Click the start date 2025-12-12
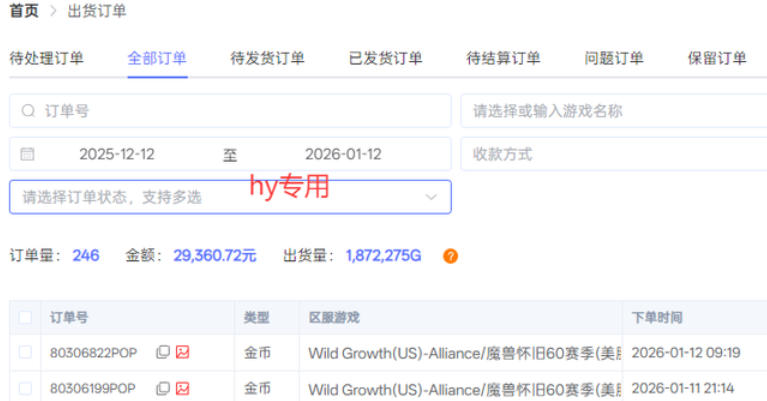 pos(117,154)
